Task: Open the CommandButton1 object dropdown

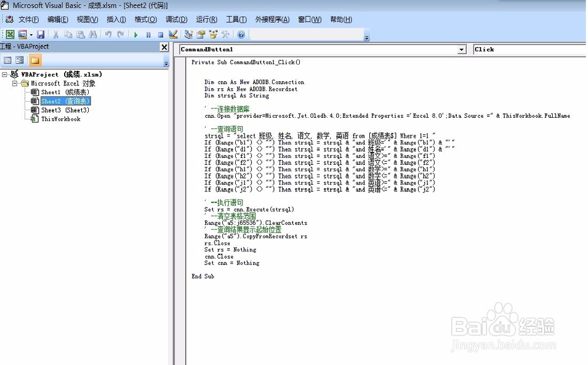Action: pos(462,49)
